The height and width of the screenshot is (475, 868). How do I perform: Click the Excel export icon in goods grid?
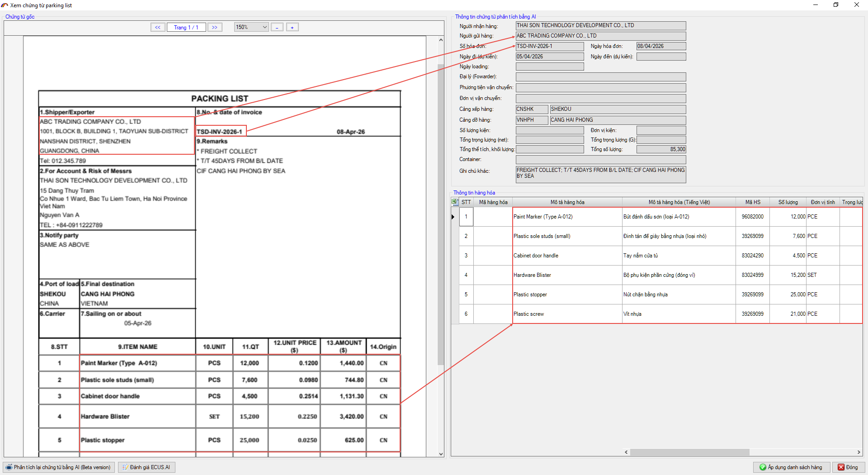pos(455,202)
